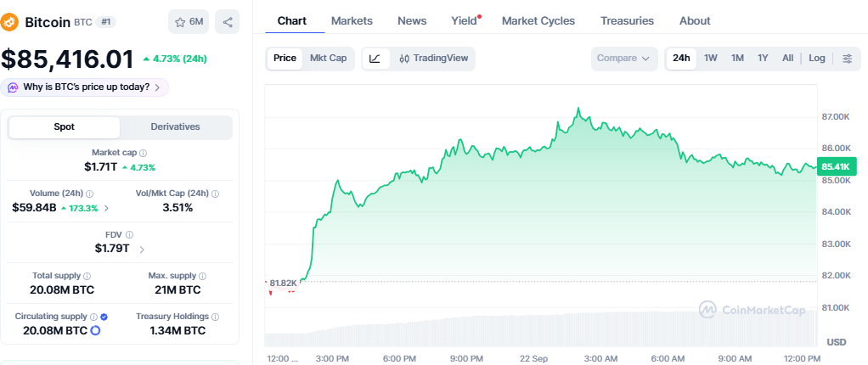
Task: Click the BTC ticker symbol text
Action: pos(82,23)
